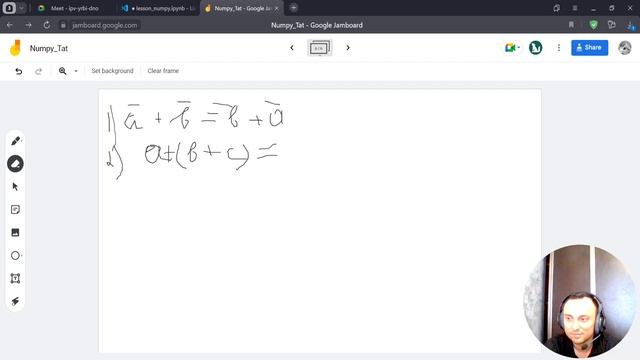
Task: Rename the jam title Numpy_Tat
Action: coord(49,48)
